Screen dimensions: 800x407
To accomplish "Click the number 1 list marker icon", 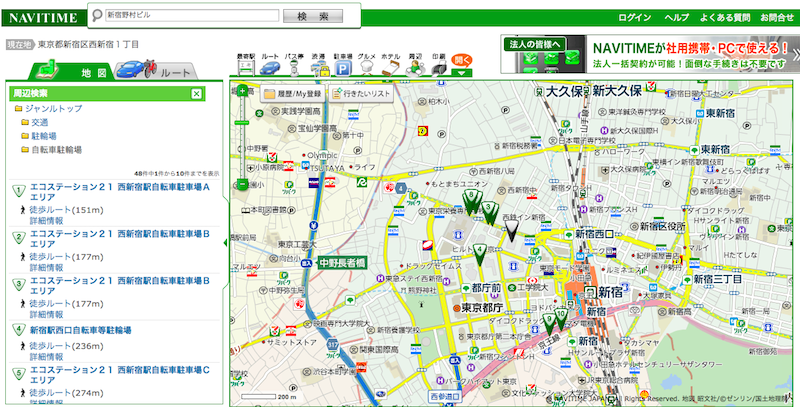I will (x=19, y=191).
